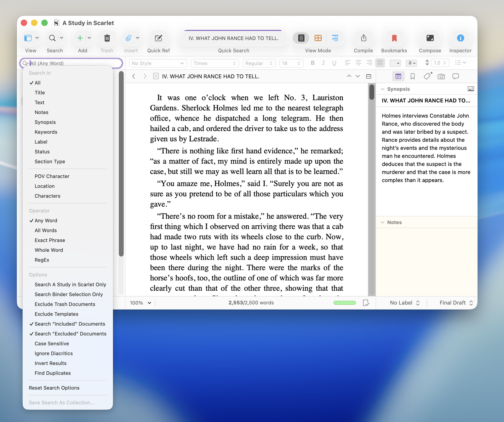Switch to corkboard view mode
The height and width of the screenshot is (422, 504).
click(318, 38)
